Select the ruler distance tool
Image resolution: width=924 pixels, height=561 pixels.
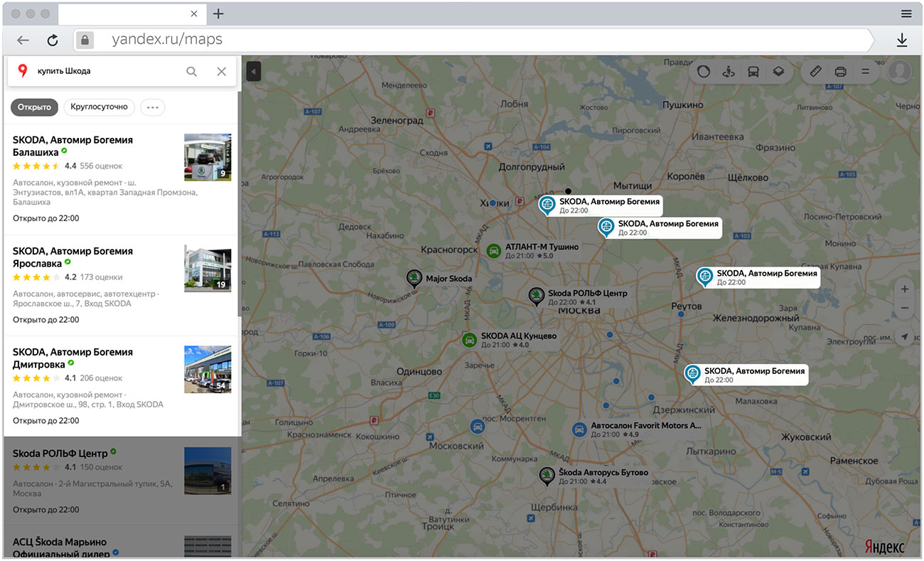pyautogui.click(x=815, y=71)
